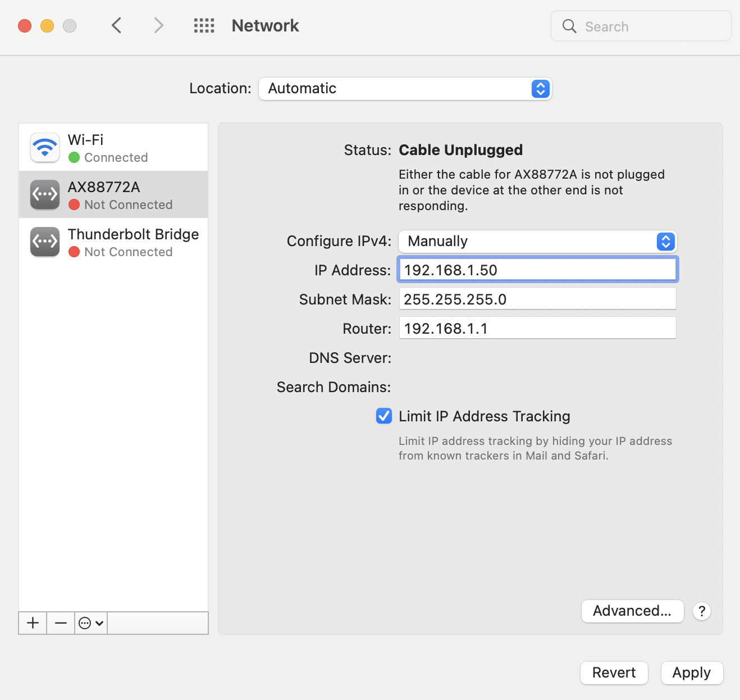Screen dimensions: 740x700
Task: Click the Search Domains label
Action: (x=334, y=387)
